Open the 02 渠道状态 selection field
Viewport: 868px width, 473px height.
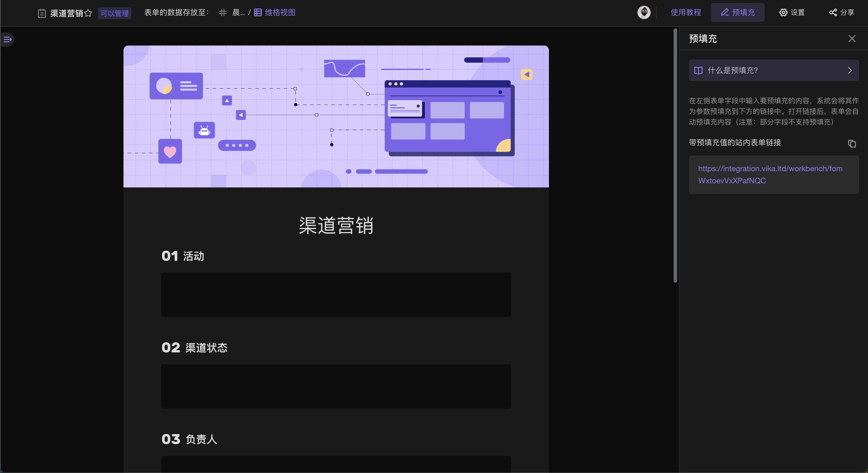coord(336,386)
